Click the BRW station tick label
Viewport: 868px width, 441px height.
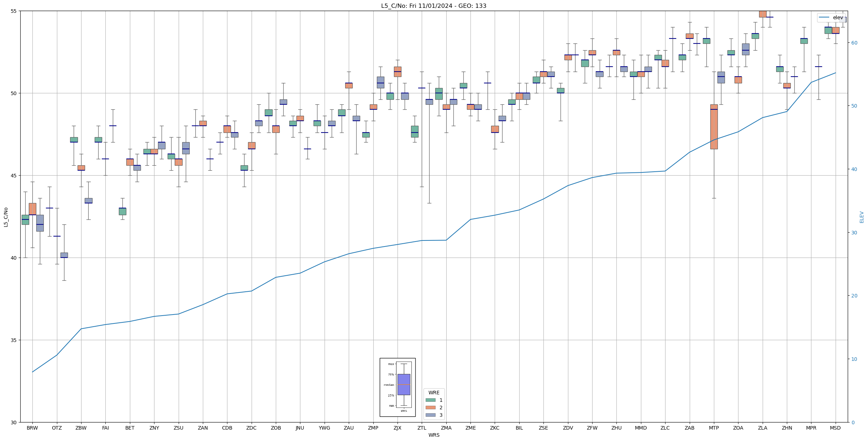32,428
